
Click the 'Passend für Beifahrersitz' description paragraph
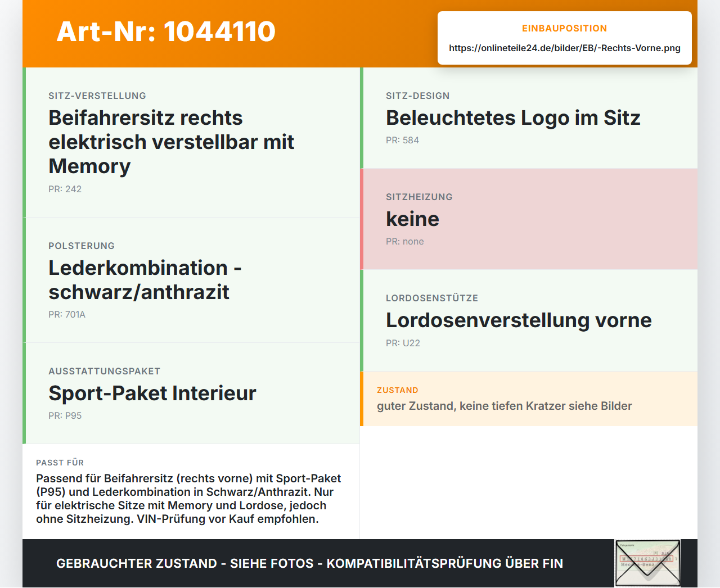coord(189,499)
